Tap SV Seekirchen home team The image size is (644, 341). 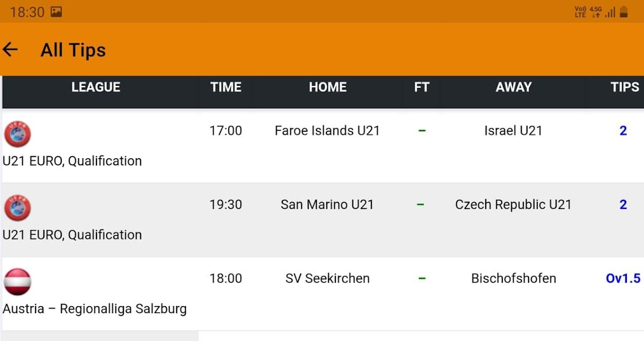pos(327,278)
